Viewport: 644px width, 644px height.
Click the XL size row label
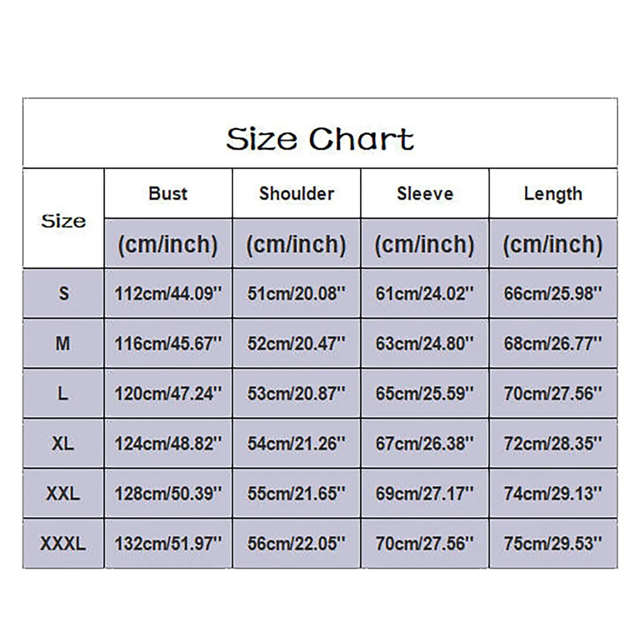click(x=63, y=443)
